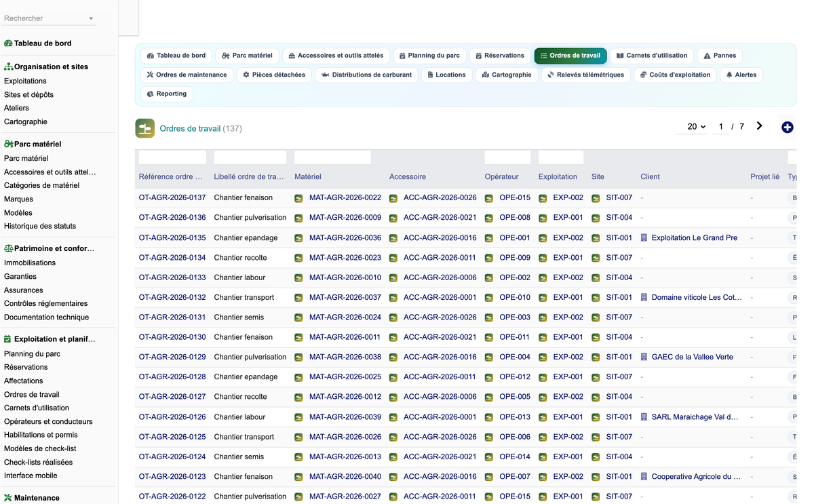The image size is (814, 504).
Task: Open Ordres de maintenance tab
Action: pos(187,75)
